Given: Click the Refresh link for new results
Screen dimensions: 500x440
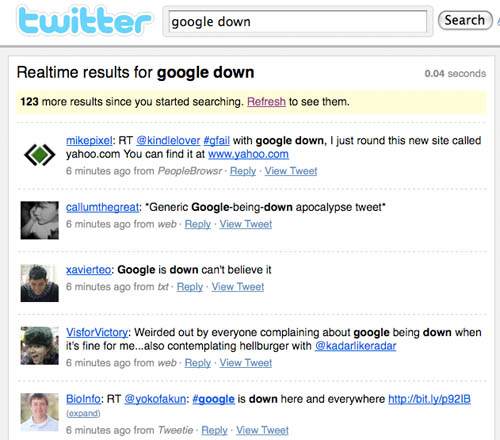Looking at the screenshot, I should pyautogui.click(x=266, y=102).
